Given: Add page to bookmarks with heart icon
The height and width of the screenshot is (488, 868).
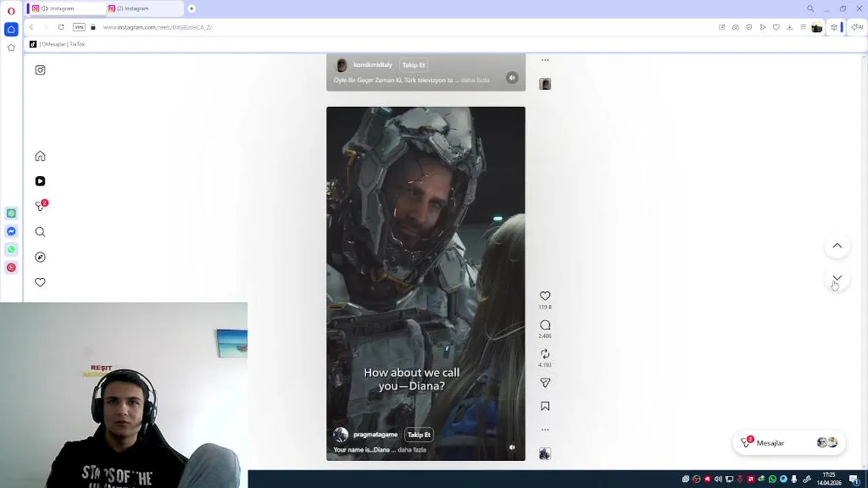Looking at the screenshot, I should [776, 27].
